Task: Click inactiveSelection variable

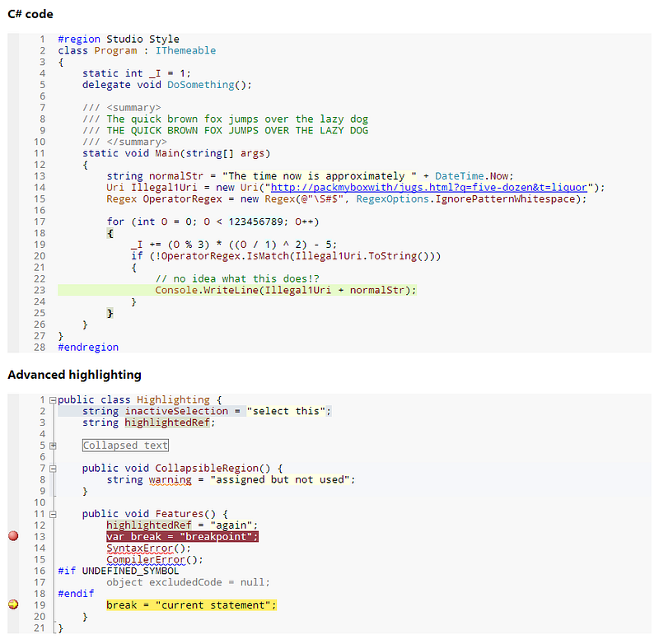Action: coord(176,411)
